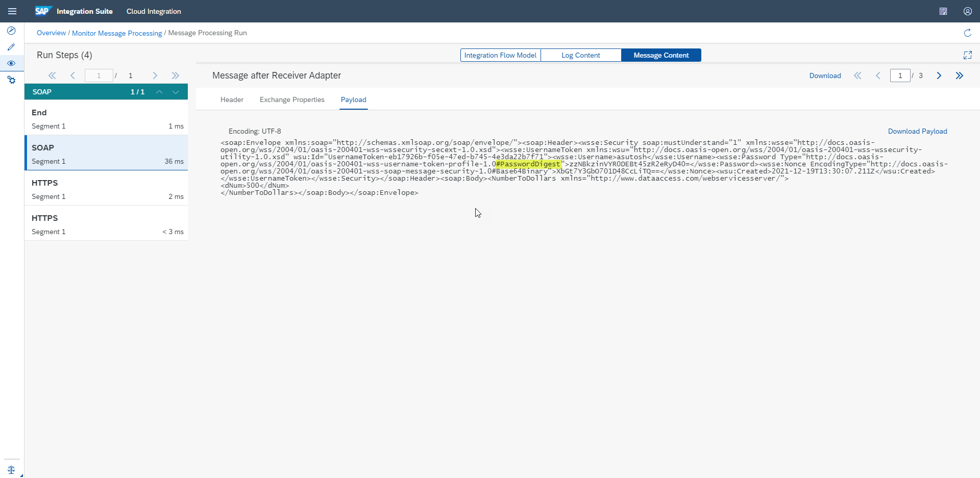This screenshot has height=478, width=980.
Task: Click the message page number input field
Action: tap(900, 76)
